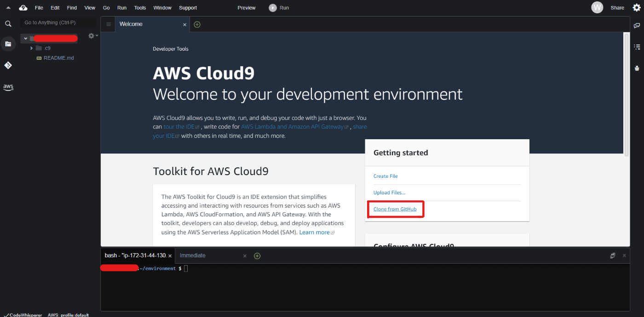Image resolution: width=644 pixels, height=317 pixels.
Task: Close the bash terminal tab
Action: [170, 256]
